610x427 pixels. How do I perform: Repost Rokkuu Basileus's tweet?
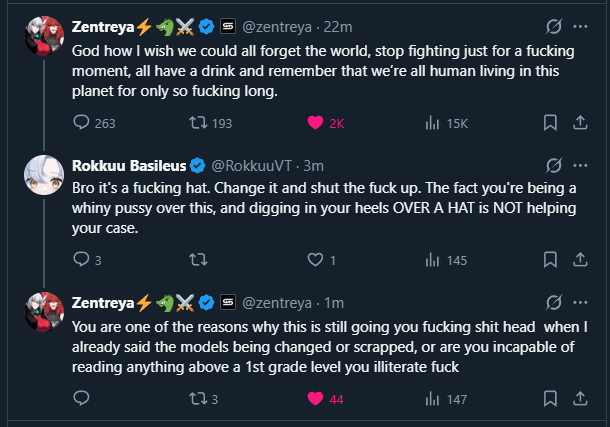click(x=198, y=260)
